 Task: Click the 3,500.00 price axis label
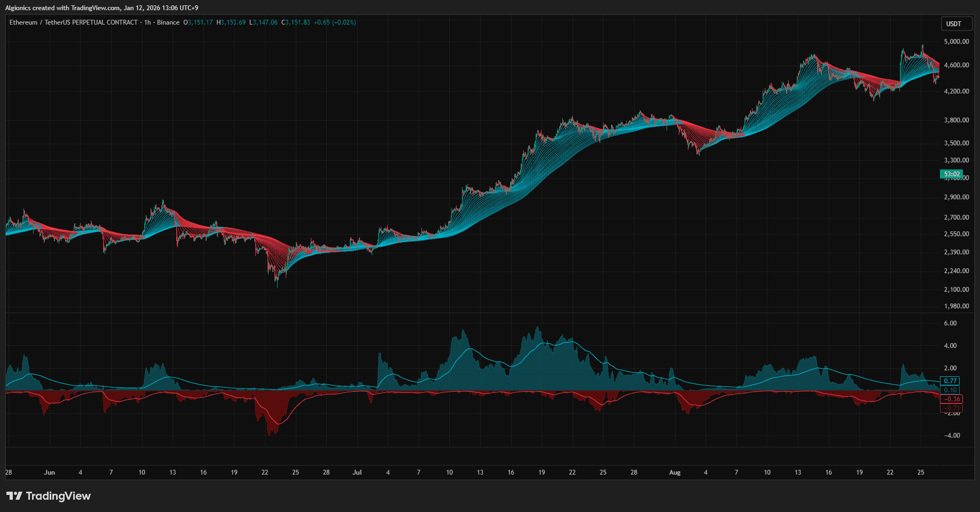[957, 143]
